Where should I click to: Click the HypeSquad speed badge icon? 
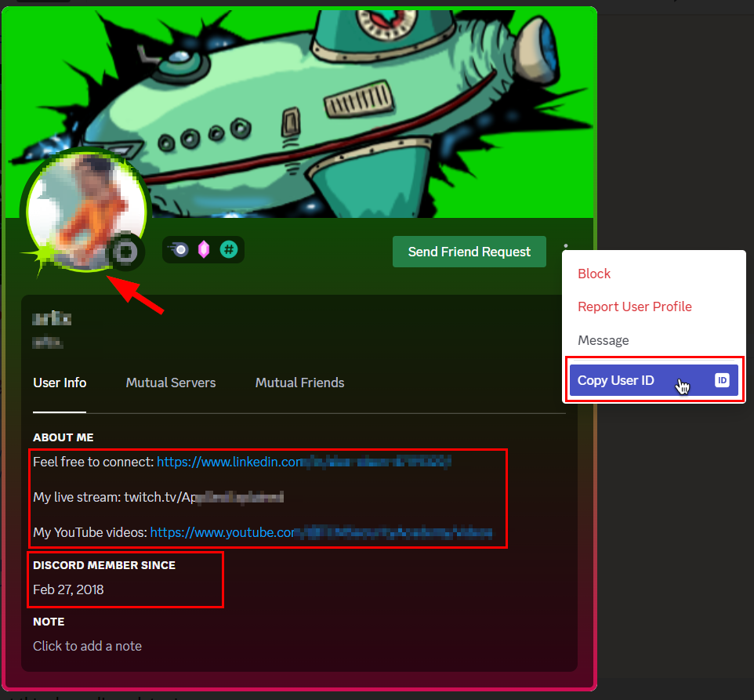click(x=179, y=250)
